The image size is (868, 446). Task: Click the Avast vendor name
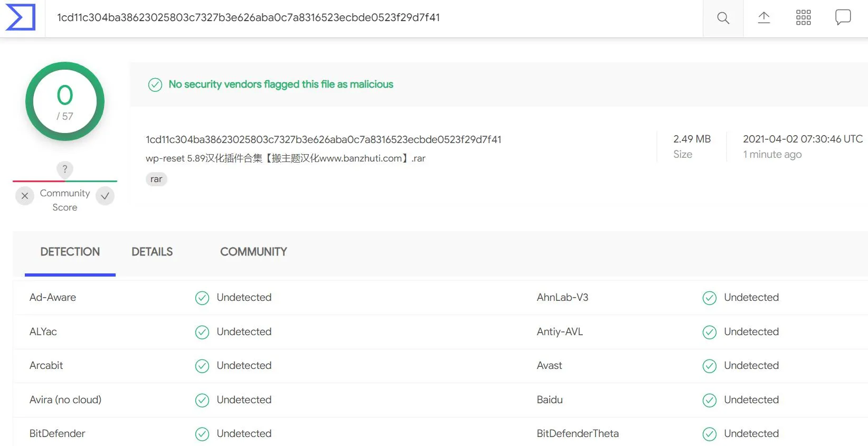click(550, 365)
